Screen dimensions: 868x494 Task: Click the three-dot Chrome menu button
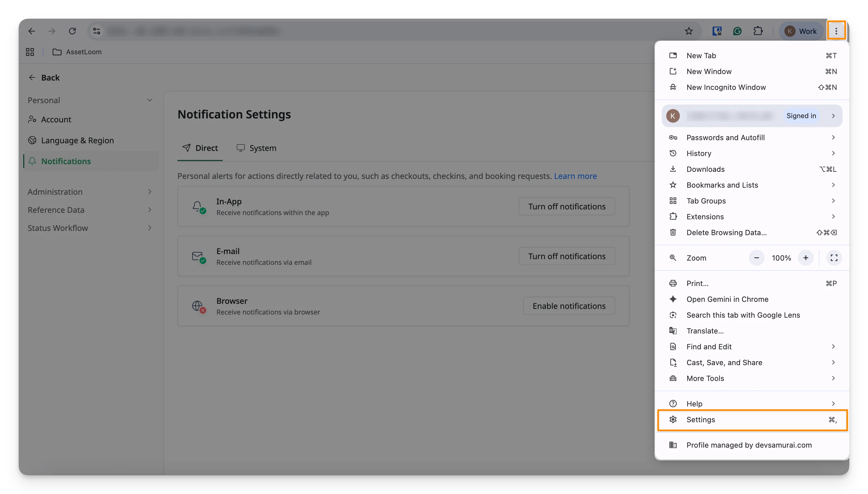[x=836, y=31]
